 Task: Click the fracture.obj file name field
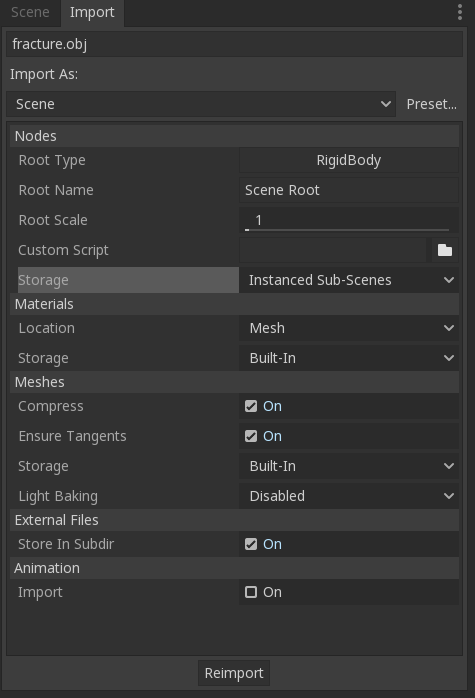coord(235,44)
